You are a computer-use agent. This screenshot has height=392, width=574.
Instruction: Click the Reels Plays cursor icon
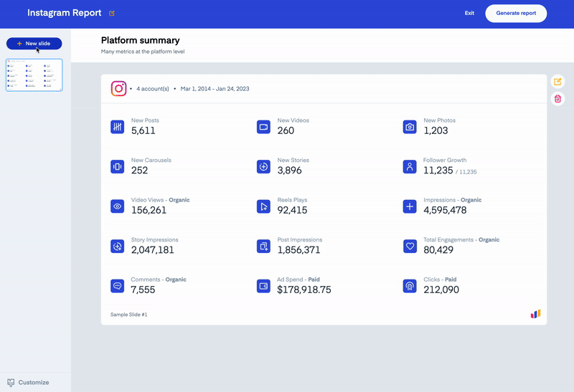[x=263, y=206]
